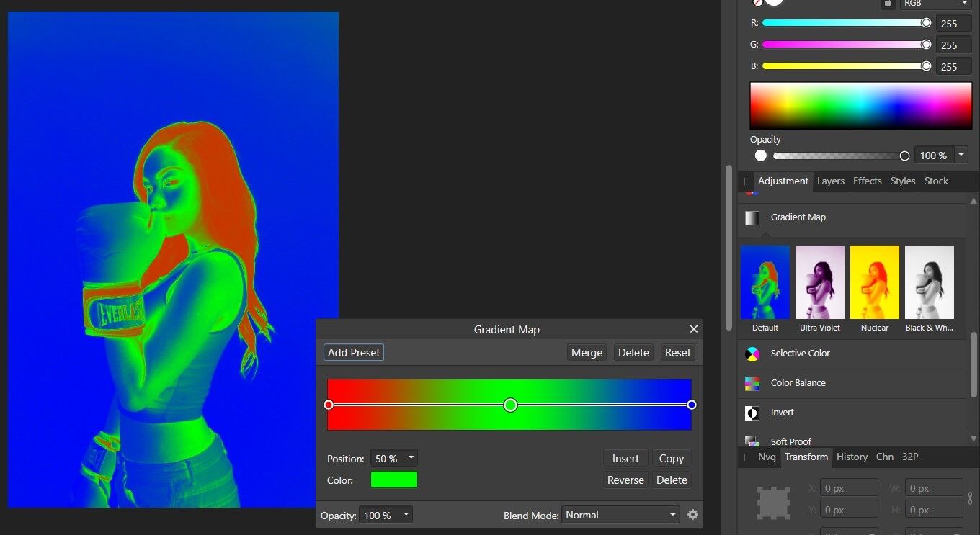Click the green Color swatch in the dialog
This screenshot has width=980, height=535.
393,479
